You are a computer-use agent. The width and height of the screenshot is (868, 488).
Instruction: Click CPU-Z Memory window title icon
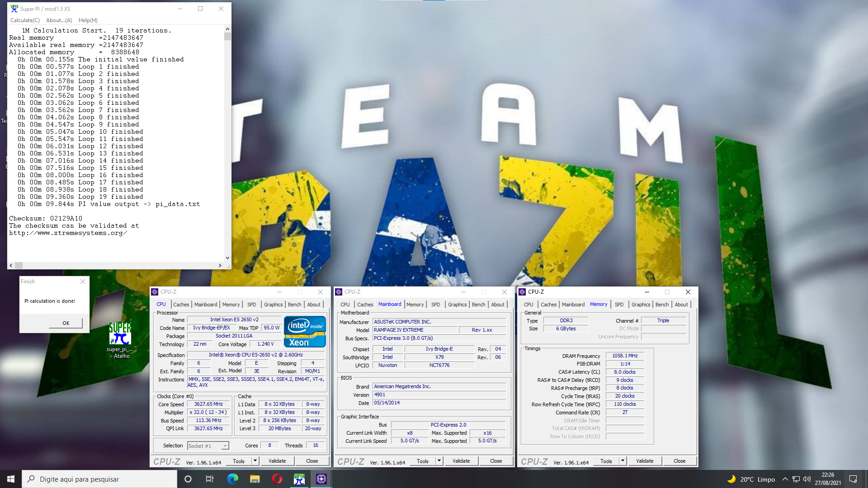coord(522,292)
